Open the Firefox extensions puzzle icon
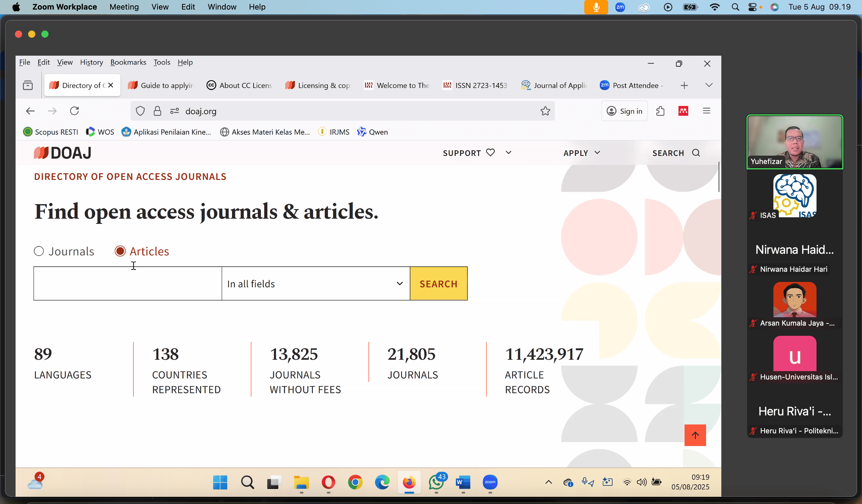862x504 pixels. coord(660,111)
